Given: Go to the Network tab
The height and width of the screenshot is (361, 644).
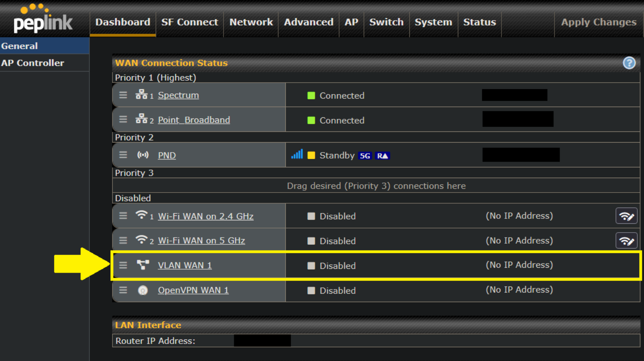Looking at the screenshot, I should (251, 22).
